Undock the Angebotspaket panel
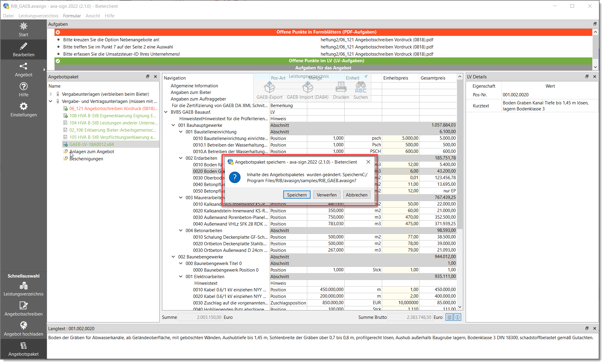Screen dimensions: 604x364 point(148,77)
